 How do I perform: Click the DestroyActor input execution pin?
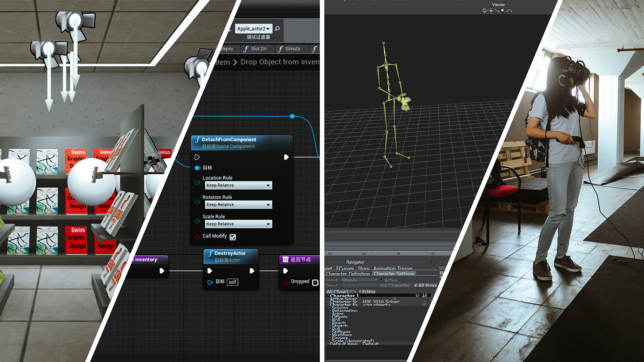pyautogui.click(x=209, y=271)
